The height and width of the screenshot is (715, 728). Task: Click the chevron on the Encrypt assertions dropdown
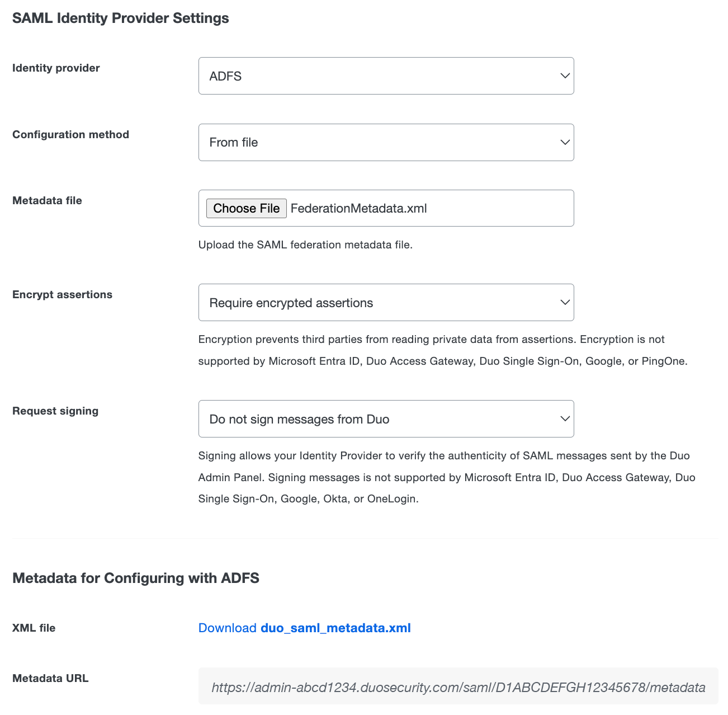[565, 302]
